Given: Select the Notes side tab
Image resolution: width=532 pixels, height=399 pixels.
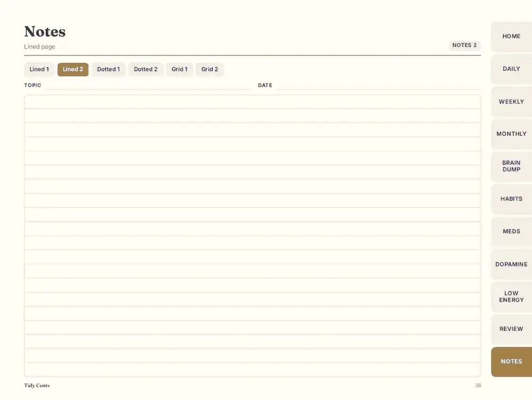Looking at the screenshot, I should coord(511,362).
